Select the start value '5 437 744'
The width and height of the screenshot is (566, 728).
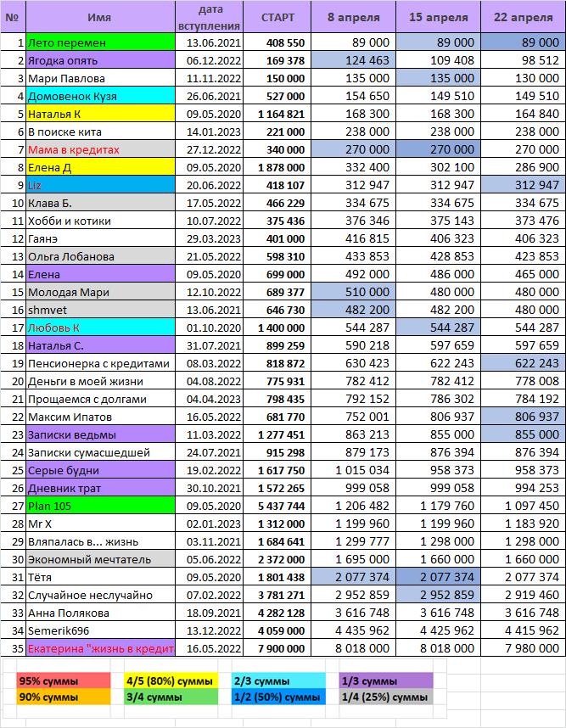point(277,506)
